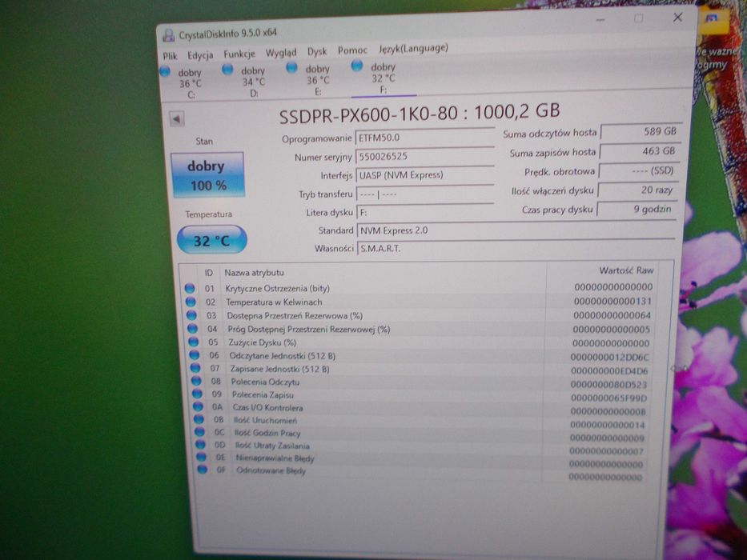Click status orb for attribute 0C

pos(200,432)
